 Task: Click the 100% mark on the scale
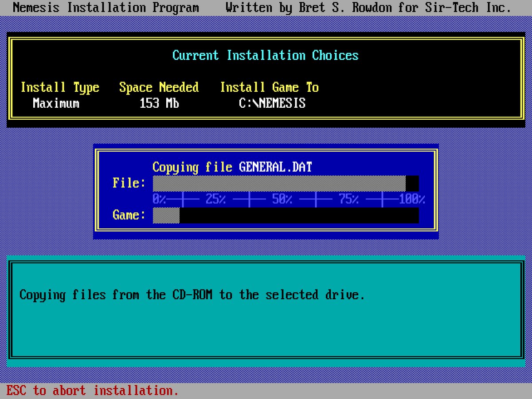tap(412, 199)
